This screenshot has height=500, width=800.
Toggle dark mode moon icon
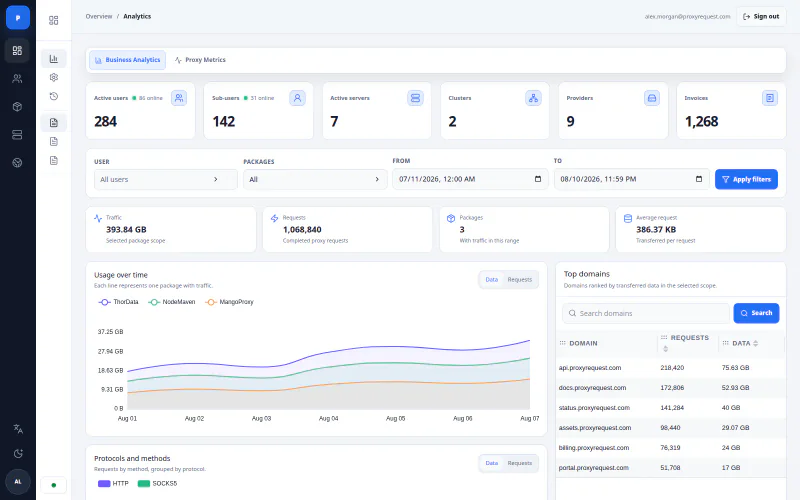click(x=18, y=454)
